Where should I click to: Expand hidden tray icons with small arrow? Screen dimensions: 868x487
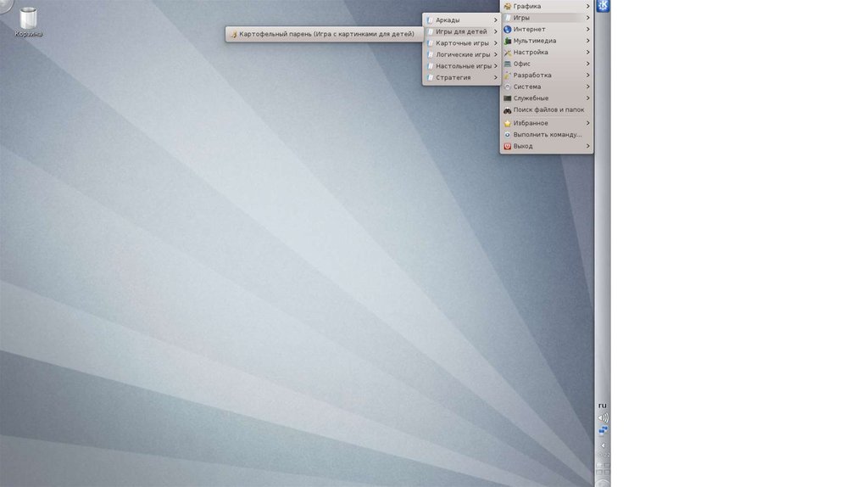[x=603, y=445]
